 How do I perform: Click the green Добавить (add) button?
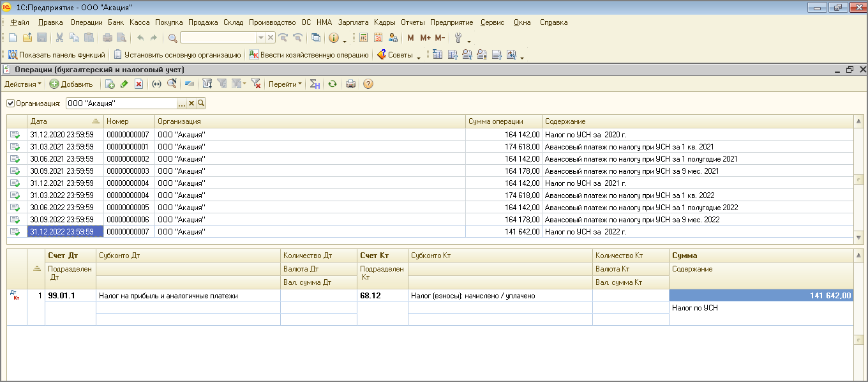[x=71, y=84]
